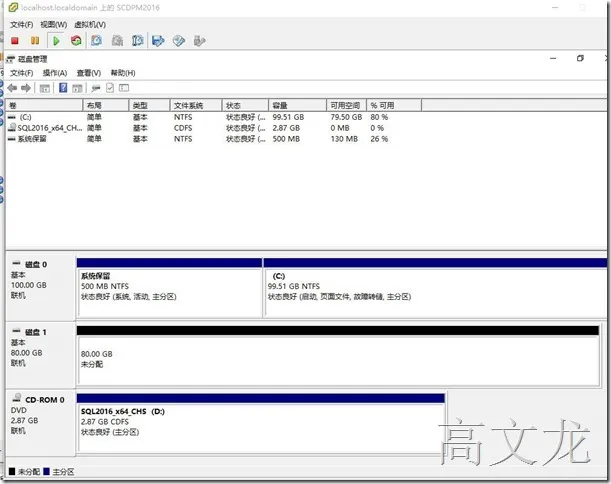Sort by the 状态 column header
The width and height of the screenshot is (611, 484).
(245, 105)
